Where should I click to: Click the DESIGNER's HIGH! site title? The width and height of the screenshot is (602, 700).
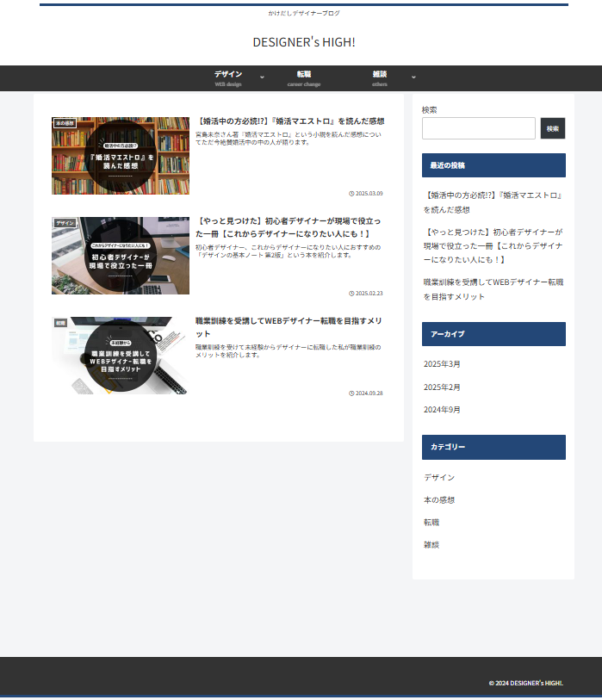pos(303,42)
